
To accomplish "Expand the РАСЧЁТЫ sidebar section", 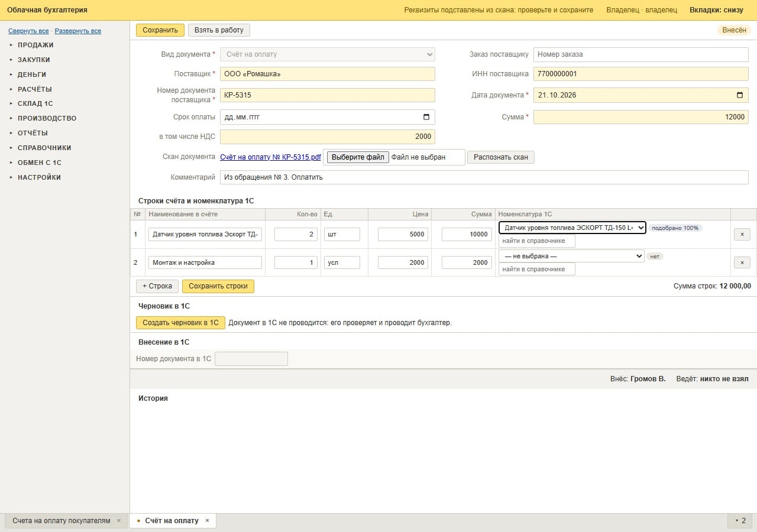I will pyautogui.click(x=34, y=89).
